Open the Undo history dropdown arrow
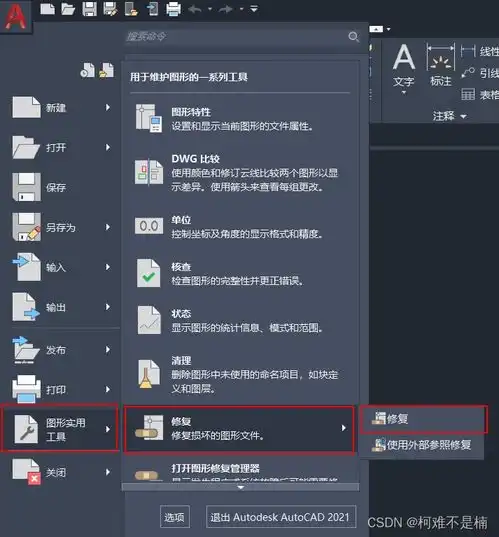The width and height of the screenshot is (499, 537). point(210,9)
